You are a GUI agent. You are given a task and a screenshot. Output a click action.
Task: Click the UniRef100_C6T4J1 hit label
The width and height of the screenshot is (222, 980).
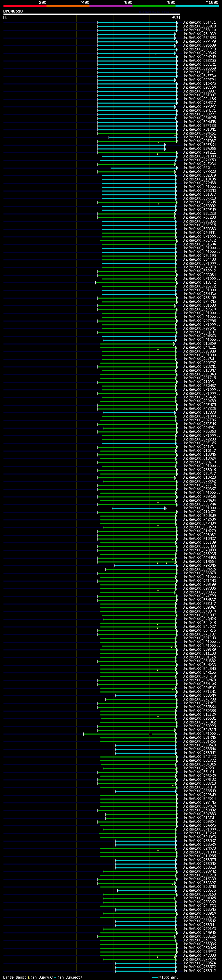[199, 23]
